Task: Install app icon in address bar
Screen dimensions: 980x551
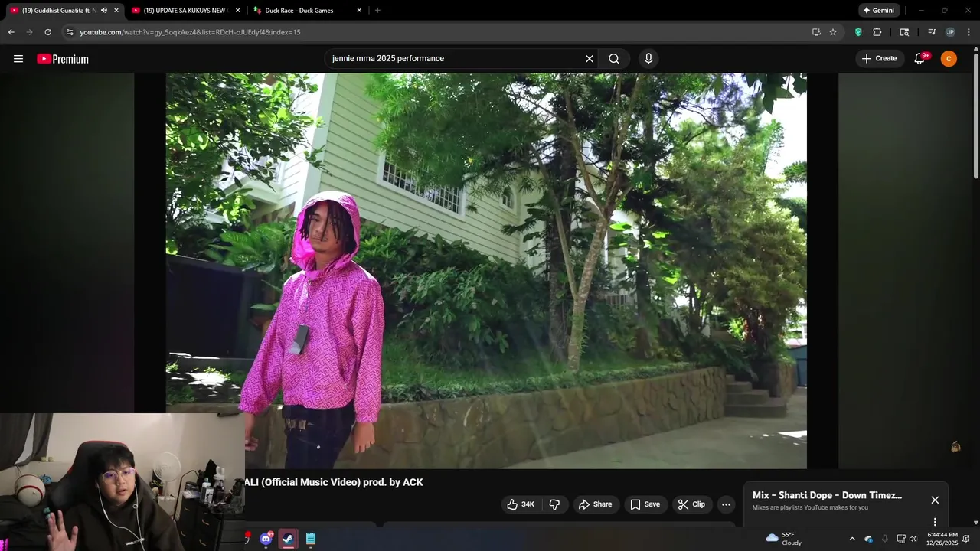Action: click(816, 32)
